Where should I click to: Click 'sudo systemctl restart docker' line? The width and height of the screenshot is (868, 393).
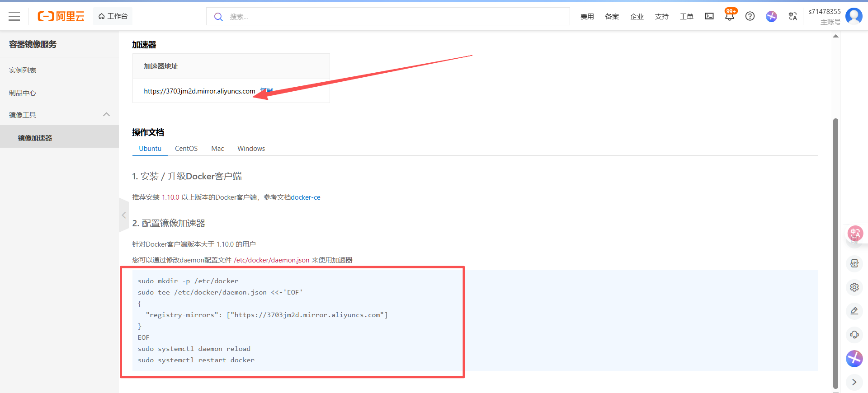[x=196, y=360]
